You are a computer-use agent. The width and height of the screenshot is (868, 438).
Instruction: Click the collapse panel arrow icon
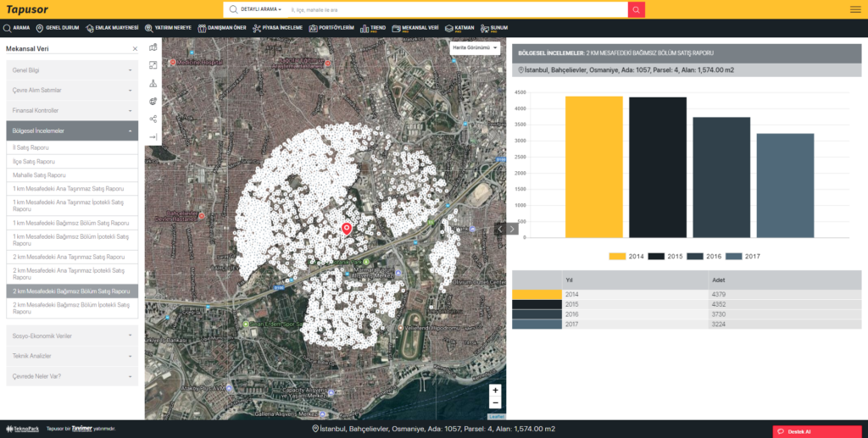click(153, 137)
